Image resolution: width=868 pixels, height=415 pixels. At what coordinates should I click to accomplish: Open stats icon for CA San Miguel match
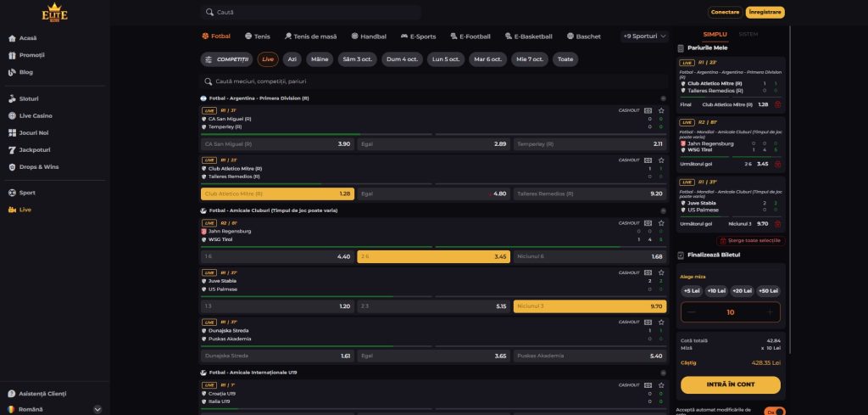click(x=648, y=110)
